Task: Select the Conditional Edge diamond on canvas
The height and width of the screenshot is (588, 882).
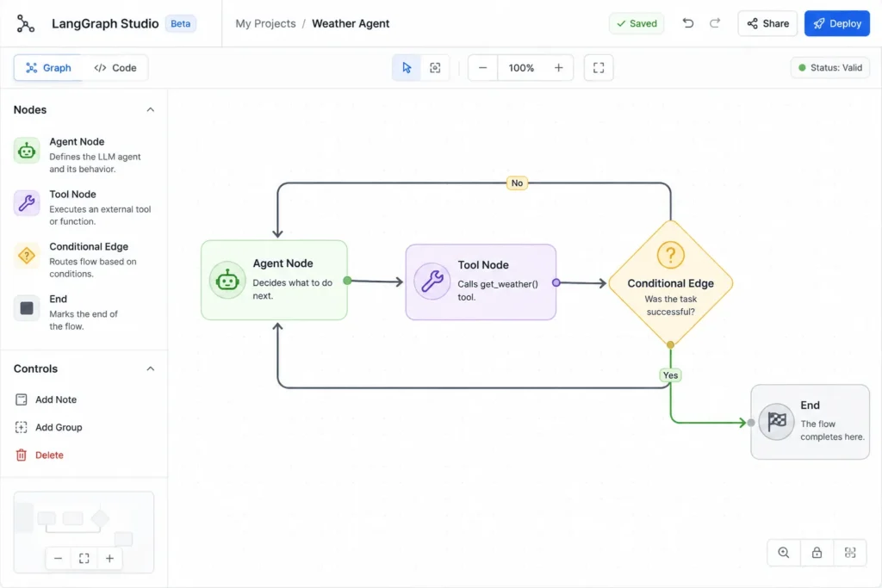Action: [x=670, y=282]
